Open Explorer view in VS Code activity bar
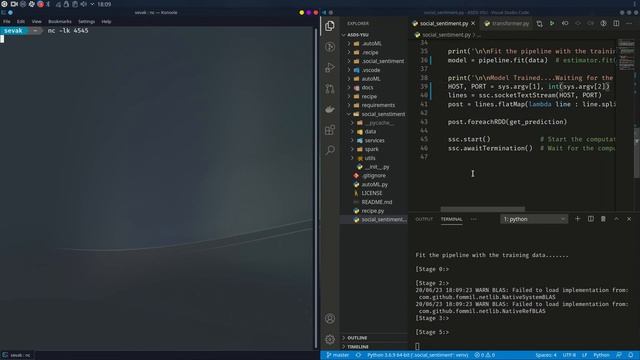Screen dimensions: 640x360 coord(330,26)
